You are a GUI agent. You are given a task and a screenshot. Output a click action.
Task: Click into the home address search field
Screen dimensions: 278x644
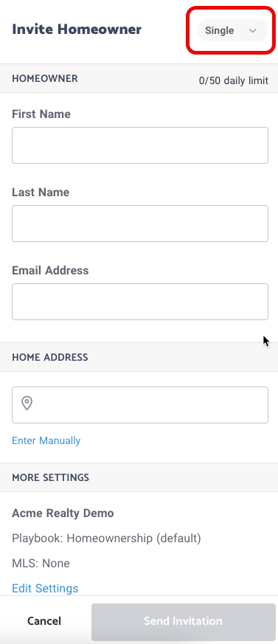[140, 404]
